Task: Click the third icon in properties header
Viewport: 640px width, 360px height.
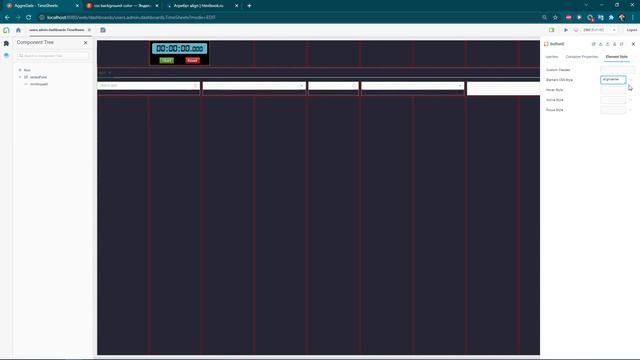Action: [607, 44]
